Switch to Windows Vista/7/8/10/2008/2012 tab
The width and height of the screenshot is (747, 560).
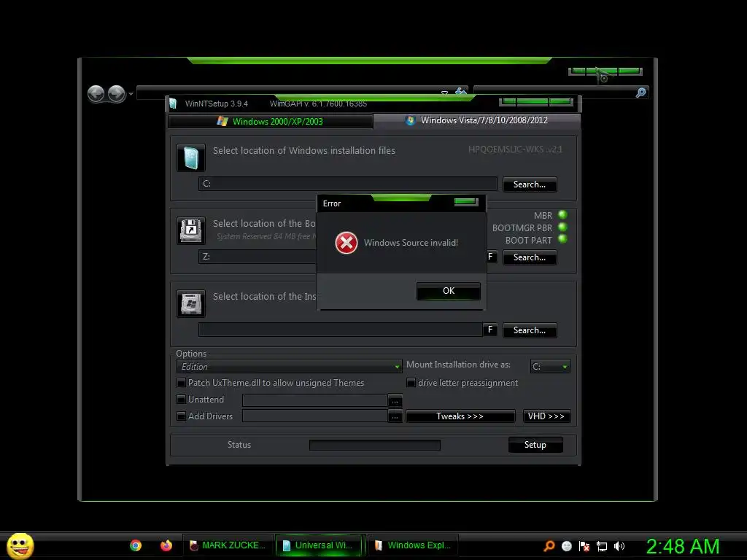477,120
